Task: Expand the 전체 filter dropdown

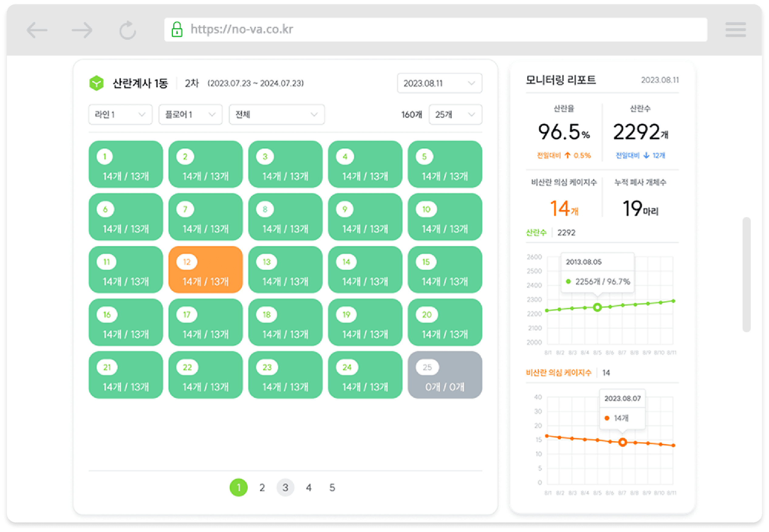Action: point(276,115)
